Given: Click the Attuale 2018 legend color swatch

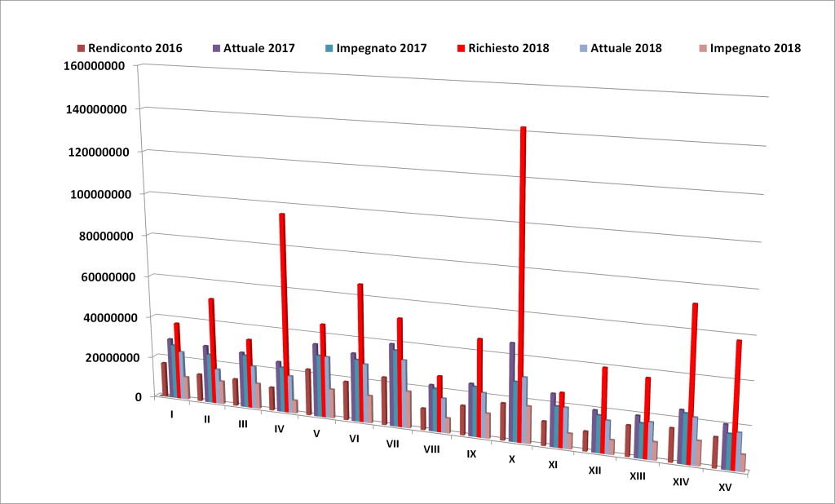Looking at the screenshot, I should pyautogui.click(x=584, y=48).
